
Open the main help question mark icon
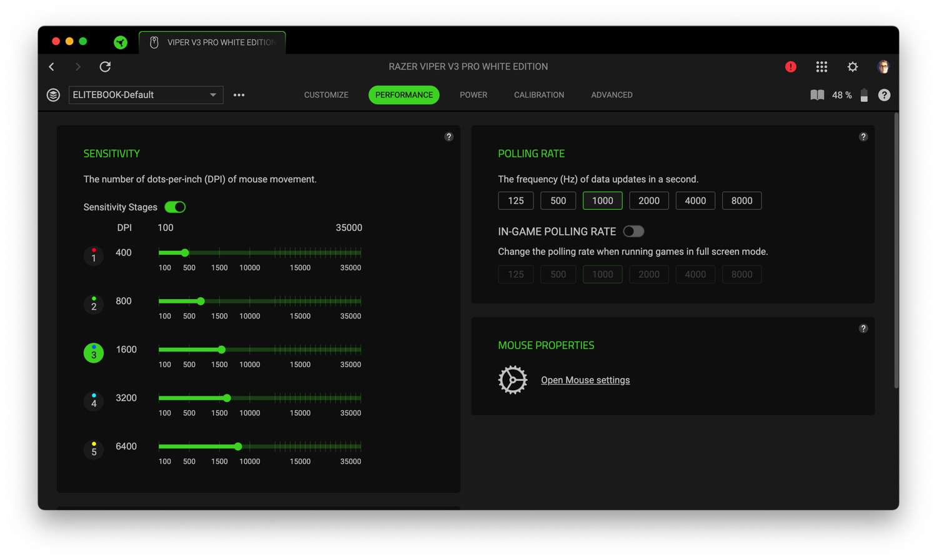(884, 95)
